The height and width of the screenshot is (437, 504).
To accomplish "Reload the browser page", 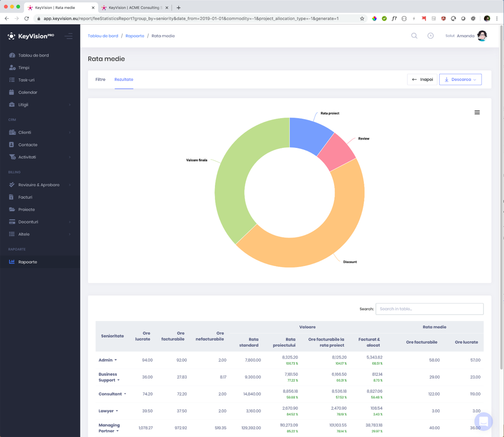I will coord(27,18).
